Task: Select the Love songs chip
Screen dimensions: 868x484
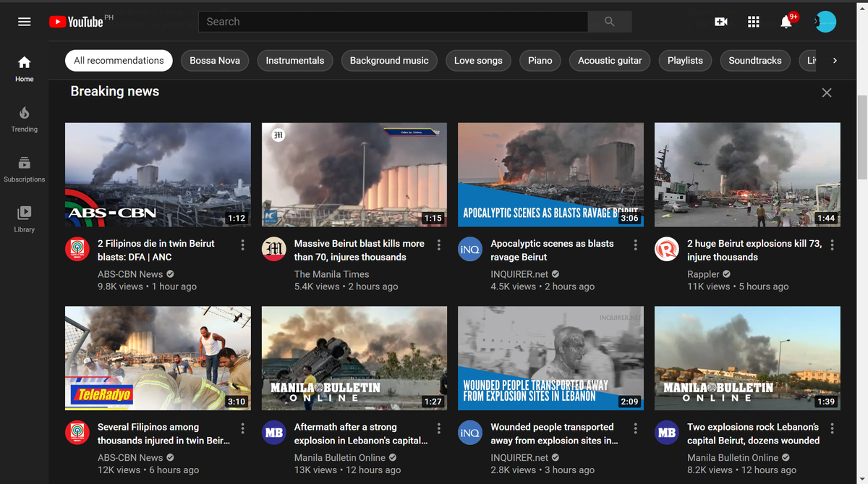Action: (478, 61)
